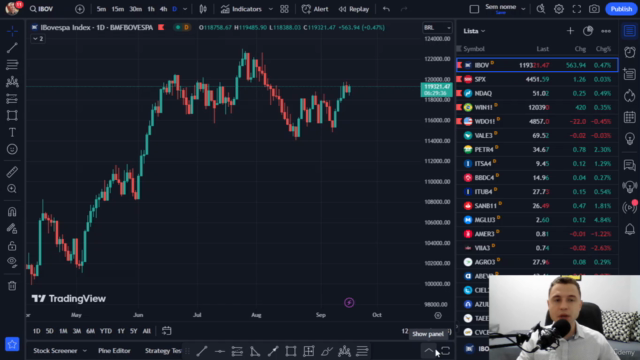Add a symbol to the watchlist

[x=570, y=31]
